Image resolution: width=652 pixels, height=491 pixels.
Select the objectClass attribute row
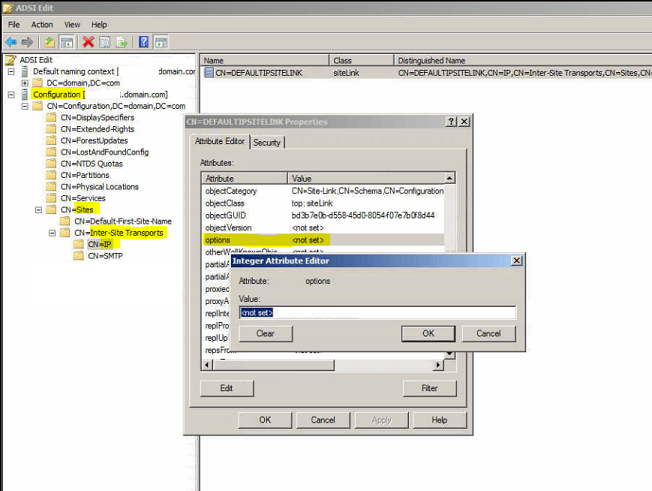point(323,203)
